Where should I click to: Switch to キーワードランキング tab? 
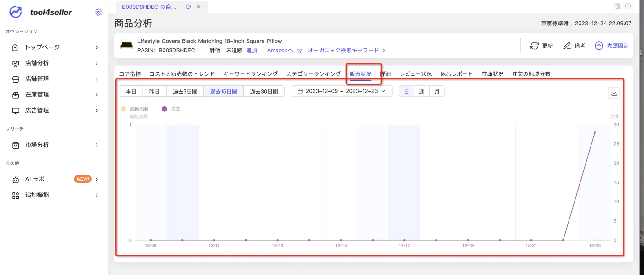(x=251, y=74)
